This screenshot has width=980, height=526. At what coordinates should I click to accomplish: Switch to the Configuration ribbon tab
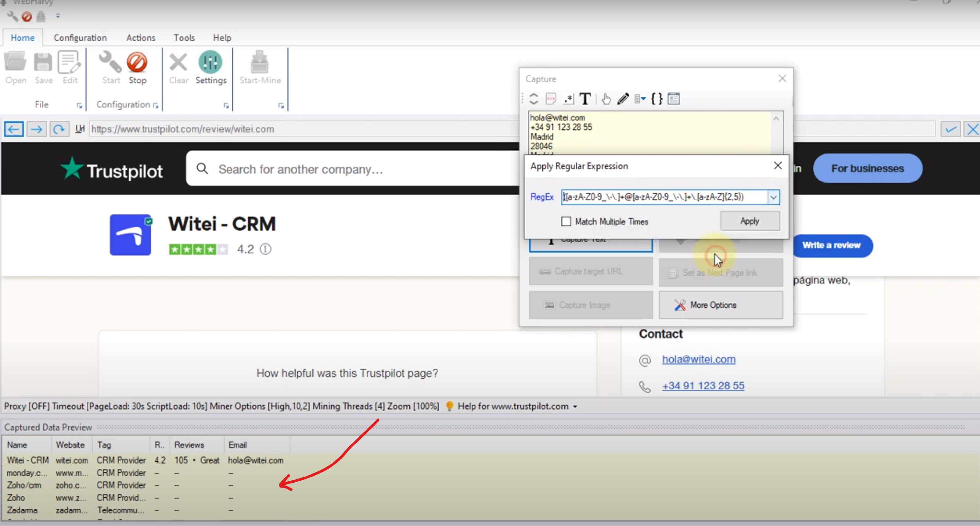click(x=80, y=38)
